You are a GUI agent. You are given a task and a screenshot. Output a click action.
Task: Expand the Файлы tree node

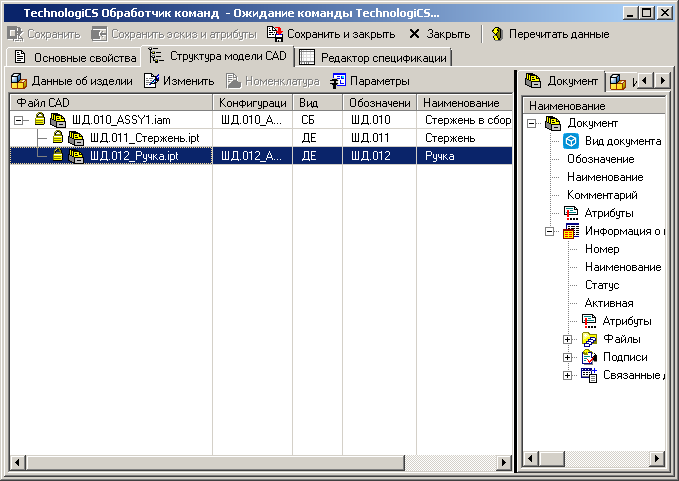pos(568,339)
